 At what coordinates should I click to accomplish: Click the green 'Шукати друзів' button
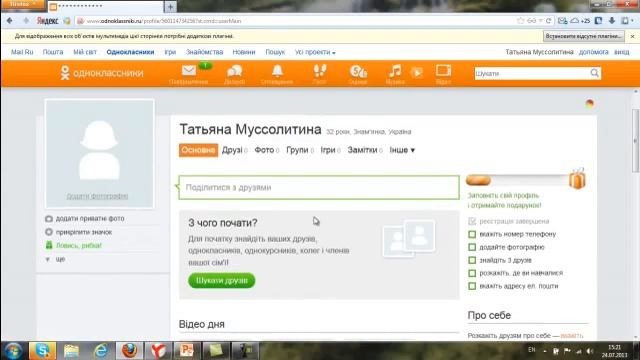pos(222,281)
